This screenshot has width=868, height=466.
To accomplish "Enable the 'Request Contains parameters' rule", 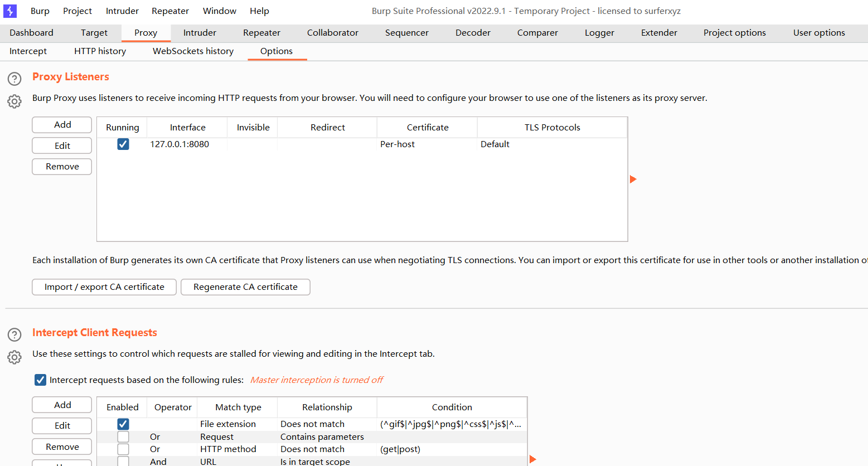I will coord(123,437).
